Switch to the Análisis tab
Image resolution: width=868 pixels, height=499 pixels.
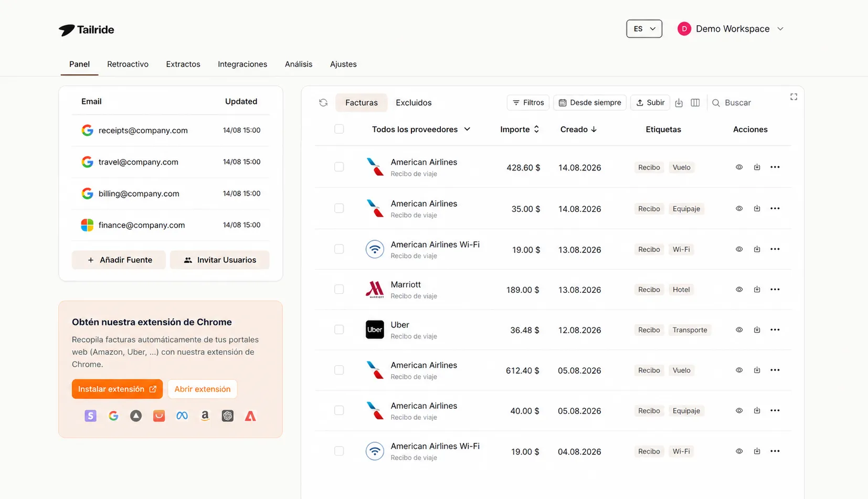point(299,64)
